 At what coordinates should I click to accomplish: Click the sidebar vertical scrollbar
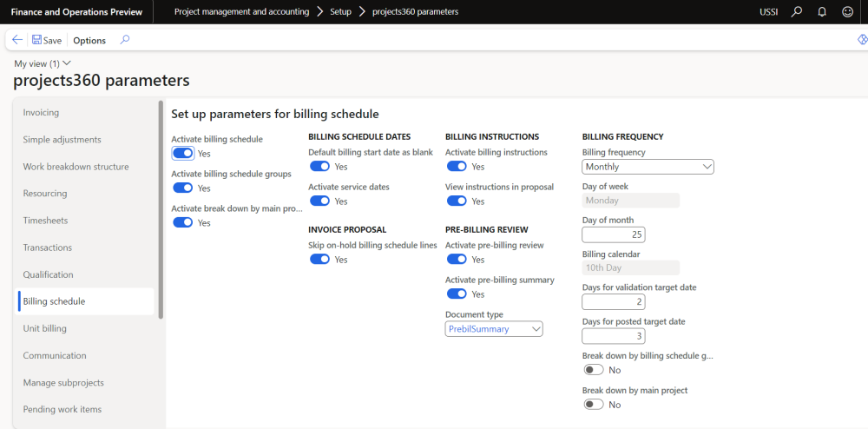tap(161, 208)
